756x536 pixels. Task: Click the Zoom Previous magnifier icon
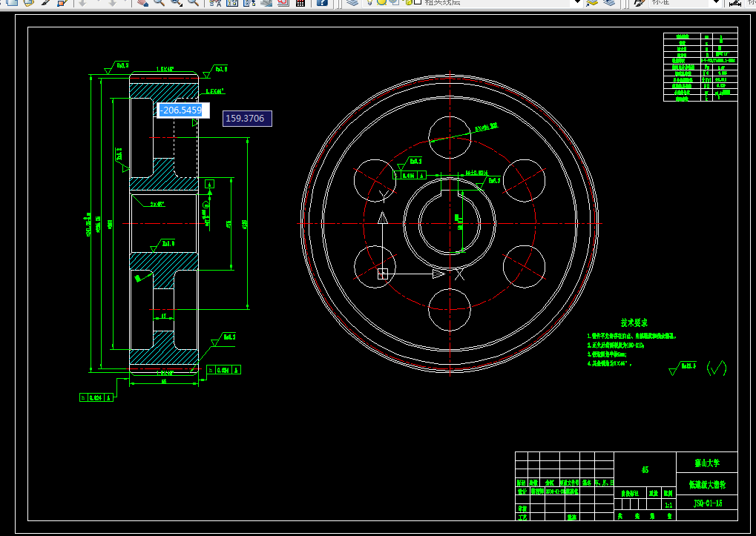click(194, 2)
